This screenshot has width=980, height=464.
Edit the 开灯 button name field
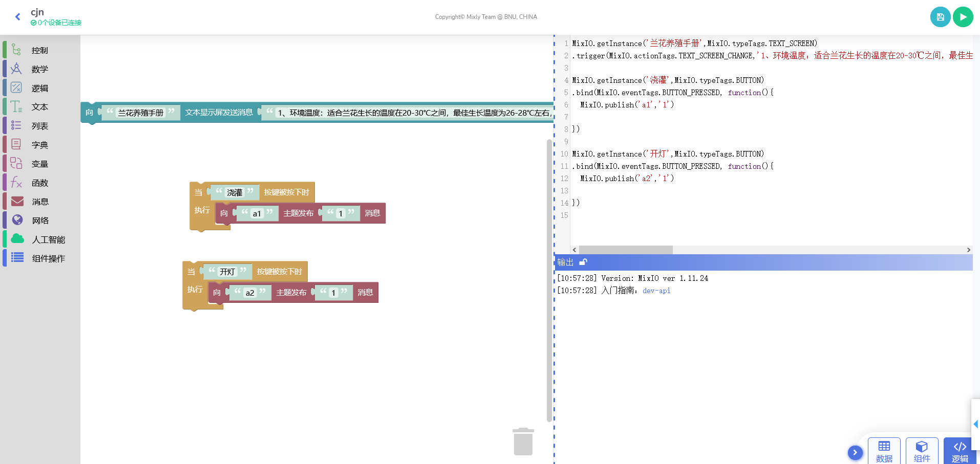point(227,272)
